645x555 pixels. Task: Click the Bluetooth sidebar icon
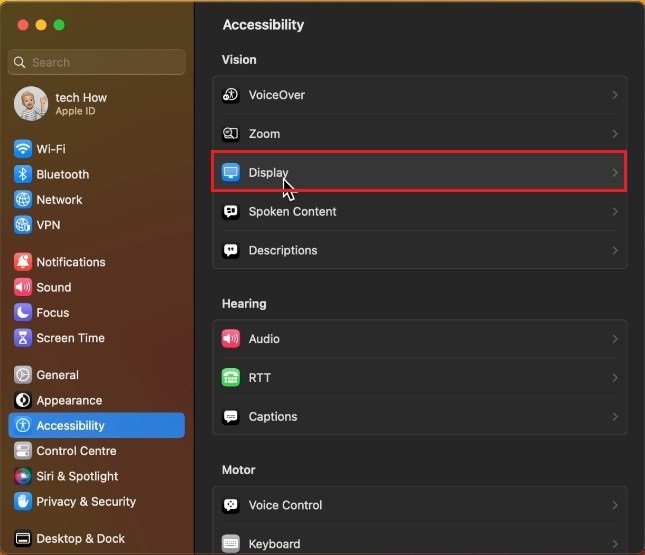pos(23,174)
